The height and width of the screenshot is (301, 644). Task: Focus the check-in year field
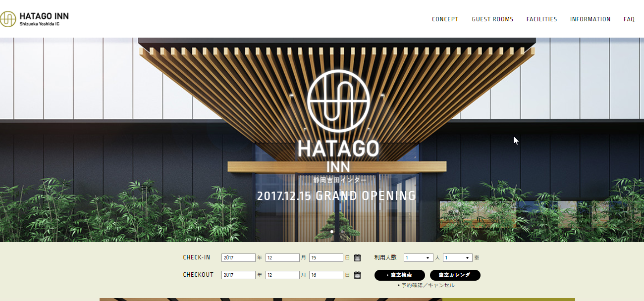coord(238,257)
